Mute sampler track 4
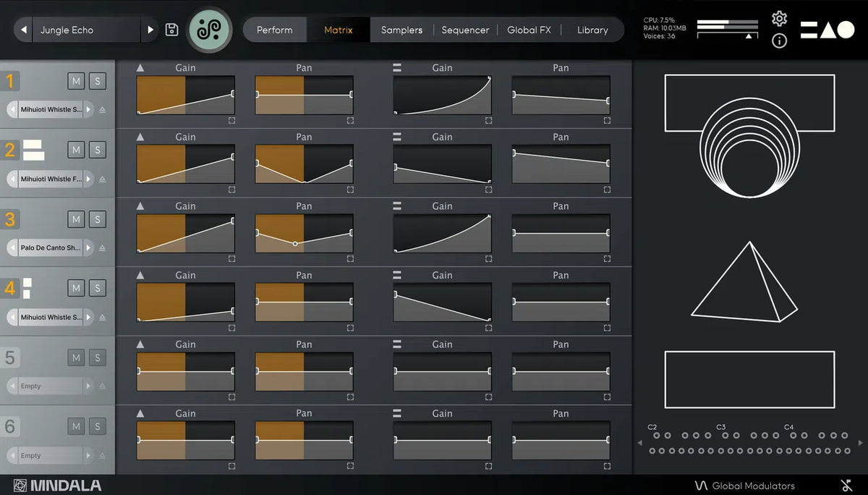 76,288
